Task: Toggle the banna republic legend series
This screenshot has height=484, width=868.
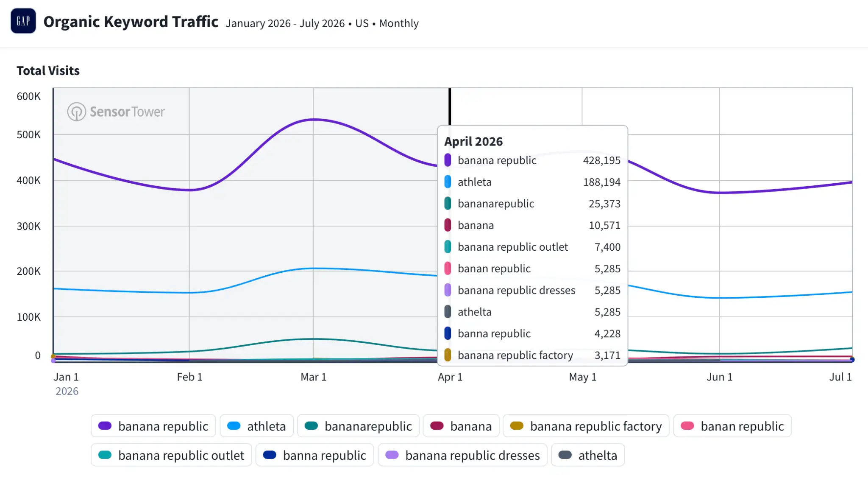Action: point(315,455)
